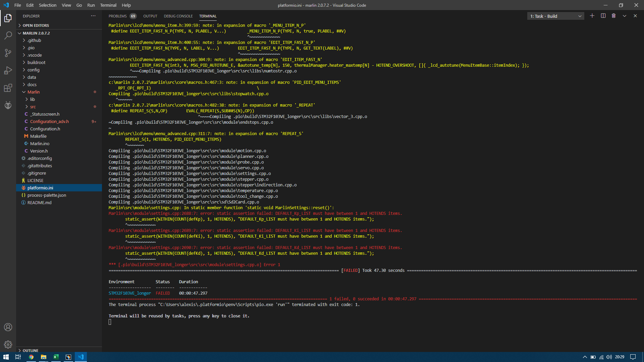Collapse the Marlin folder
The width and height of the screenshot is (644, 362).
tap(59, 92)
